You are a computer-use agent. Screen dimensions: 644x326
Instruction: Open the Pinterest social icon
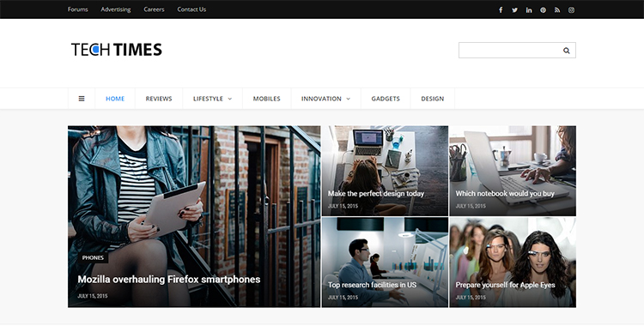click(543, 9)
